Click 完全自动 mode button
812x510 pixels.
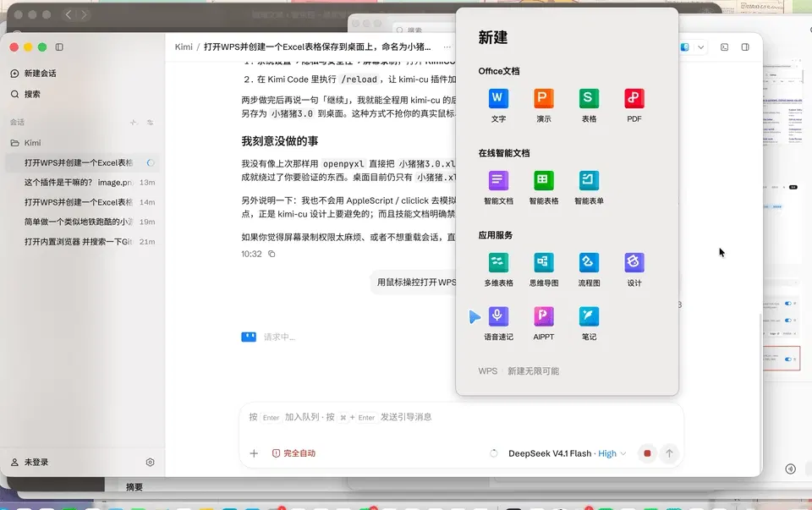point(294,453)
